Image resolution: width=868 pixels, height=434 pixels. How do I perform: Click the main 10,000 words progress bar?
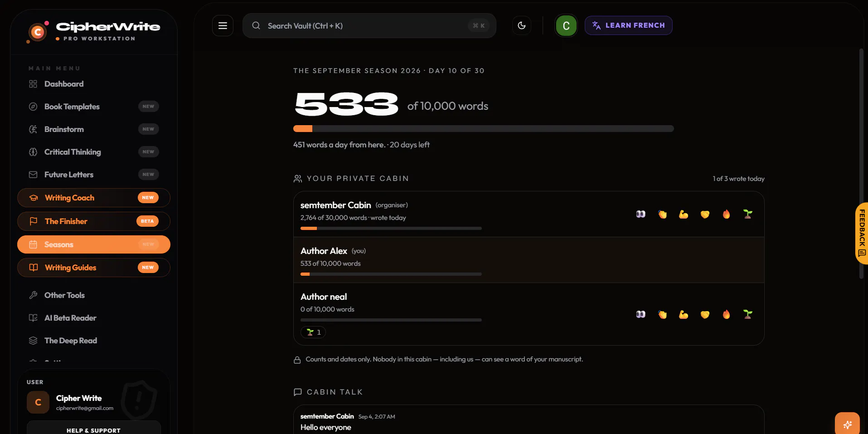click(483, 129)
